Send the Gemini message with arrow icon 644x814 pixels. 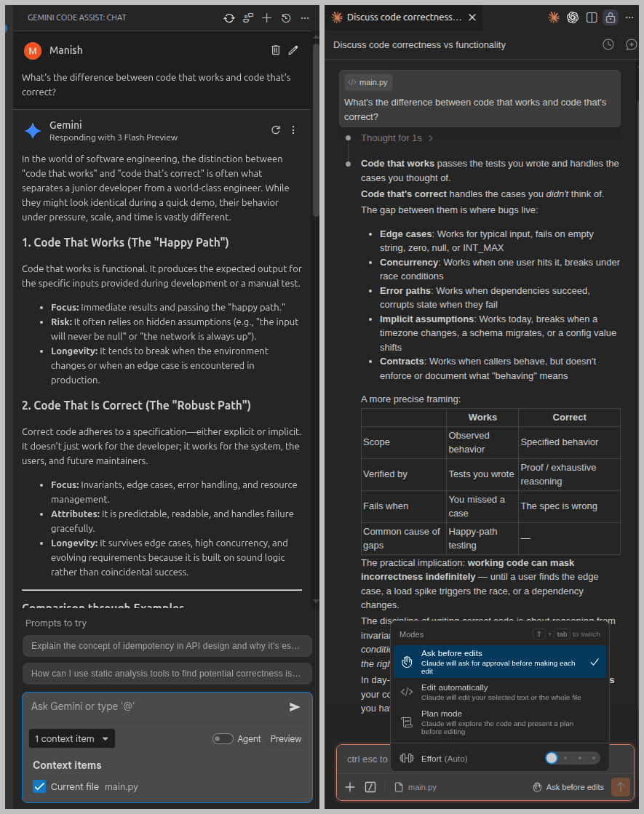pyautogui.click(x=295, y=706)
